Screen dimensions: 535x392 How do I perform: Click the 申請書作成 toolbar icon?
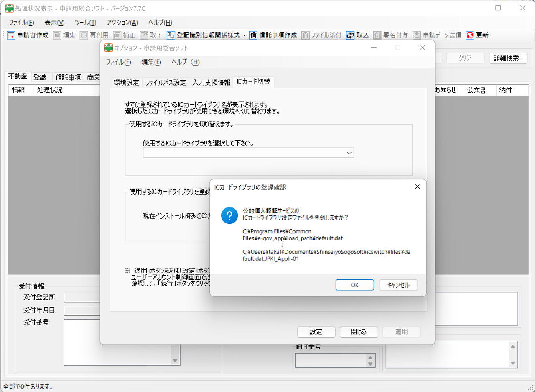coord(11,35)
